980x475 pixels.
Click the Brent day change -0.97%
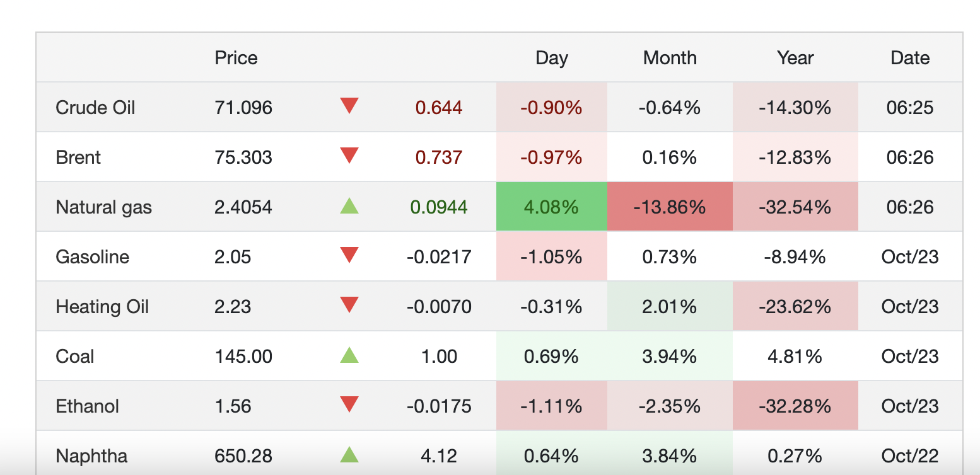551,157
